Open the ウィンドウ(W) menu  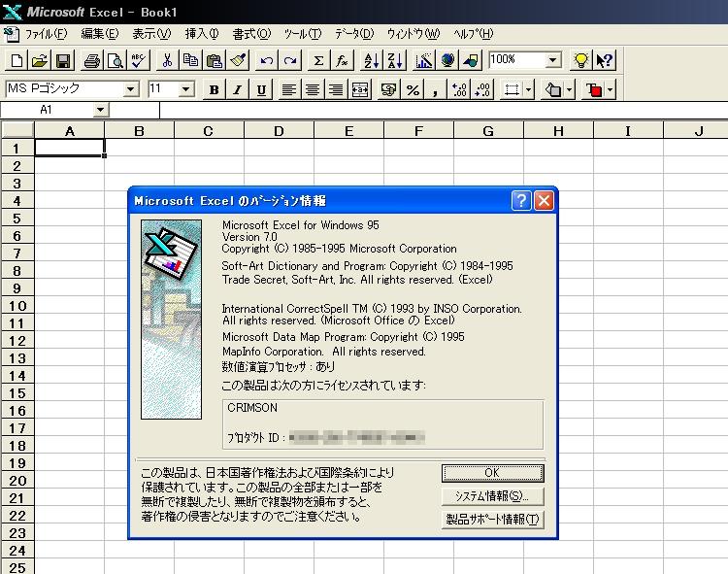click(x=414, y=34)
